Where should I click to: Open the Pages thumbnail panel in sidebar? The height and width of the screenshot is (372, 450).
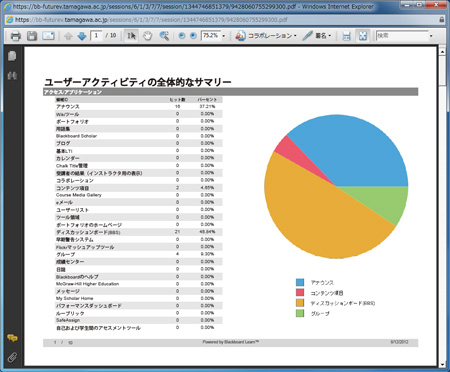click(12, 56)
